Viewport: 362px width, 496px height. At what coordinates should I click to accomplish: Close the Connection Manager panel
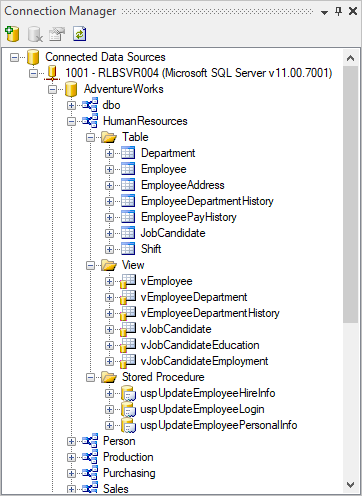point(353,11)
